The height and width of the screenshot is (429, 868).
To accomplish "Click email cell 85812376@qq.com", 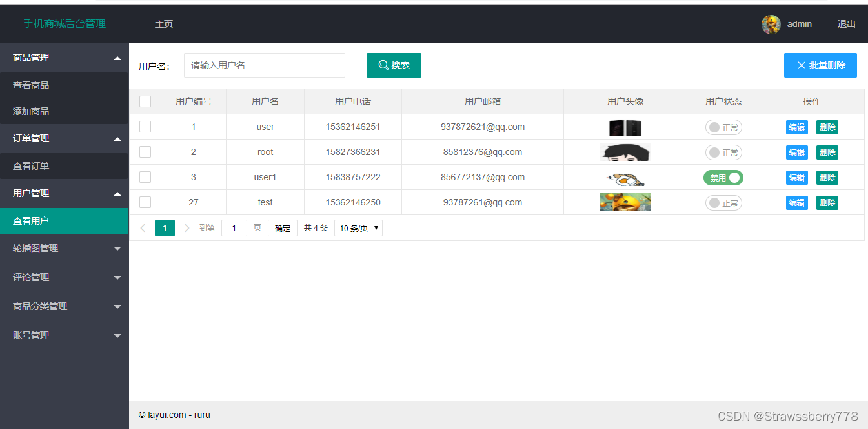I will (x=483, y=152).
